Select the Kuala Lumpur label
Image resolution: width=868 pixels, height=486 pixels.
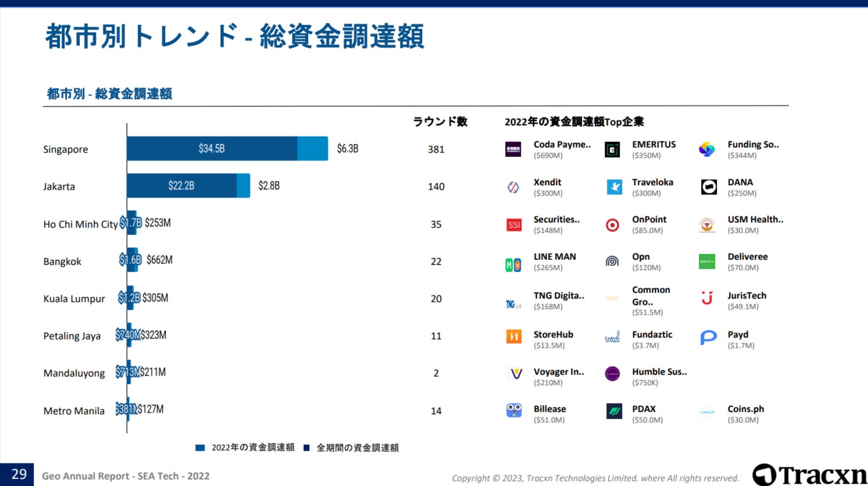74,299
